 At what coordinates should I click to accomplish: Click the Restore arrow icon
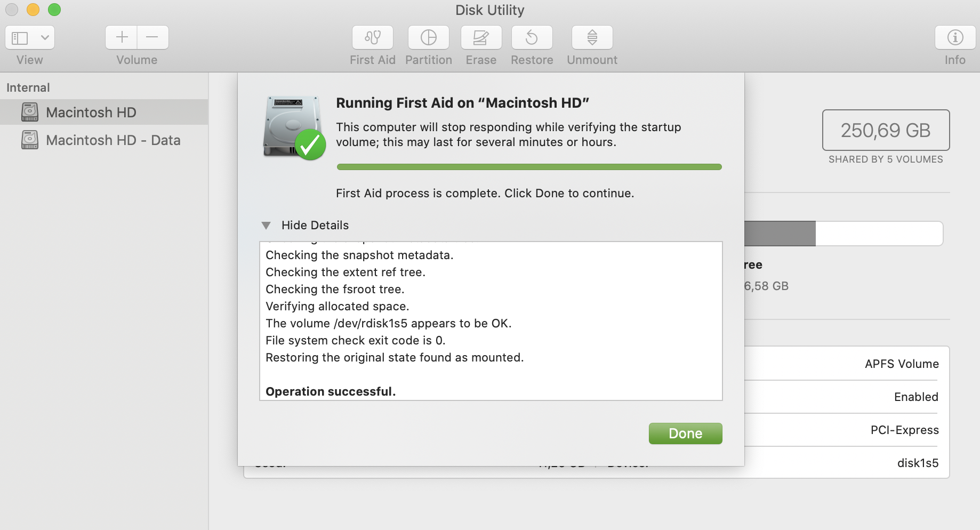(532, 37)
